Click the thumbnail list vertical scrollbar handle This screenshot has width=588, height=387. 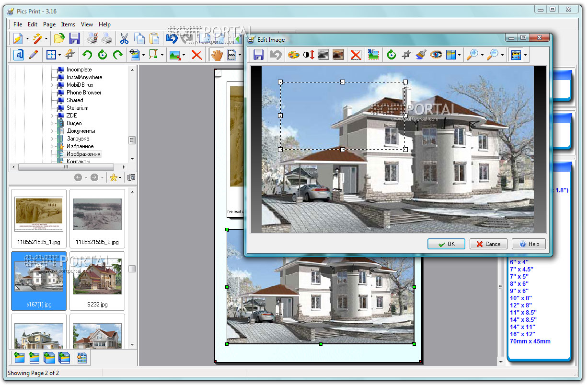click(x=132, y=269)
